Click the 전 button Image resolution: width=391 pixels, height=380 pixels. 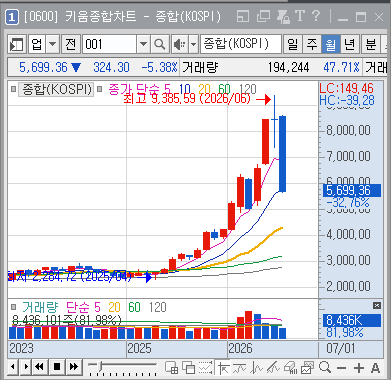click(71, 44)
